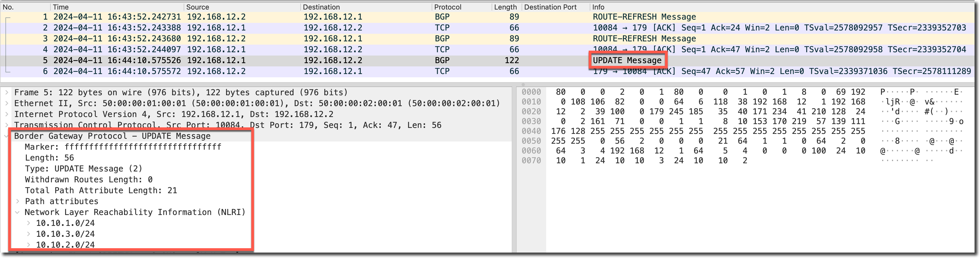Expand Transmission Control Protocol row
The image size is (980, 258).
click(7, 125)
